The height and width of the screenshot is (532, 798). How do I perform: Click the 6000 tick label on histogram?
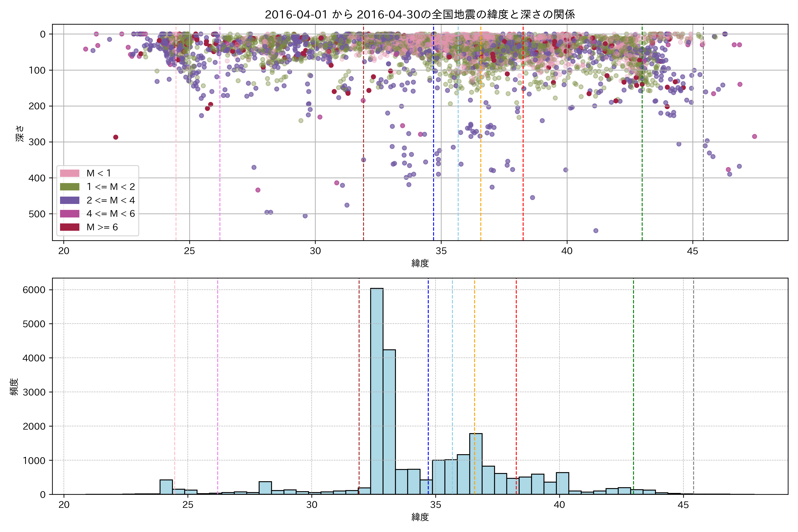pyautogui.click(x=34, y=290)
